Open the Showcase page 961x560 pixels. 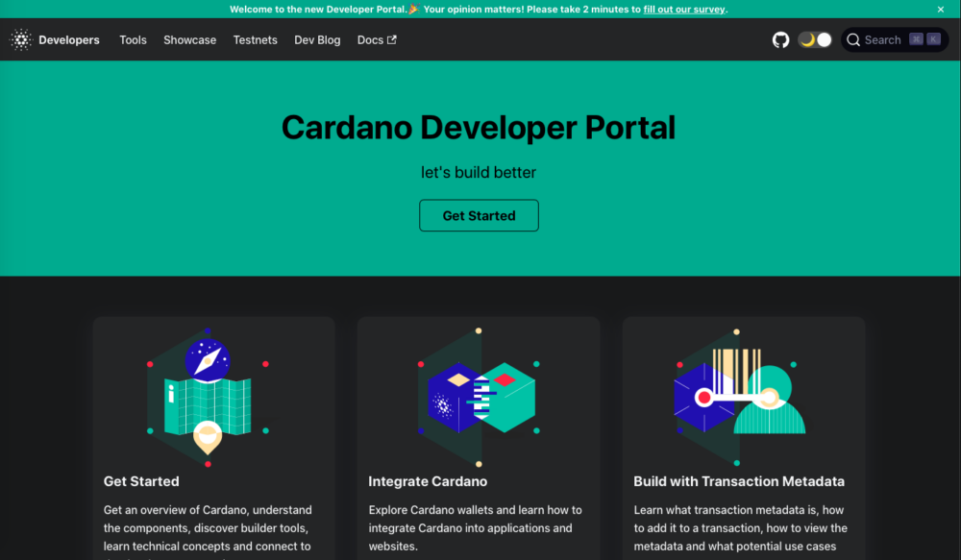pos(189,39)
